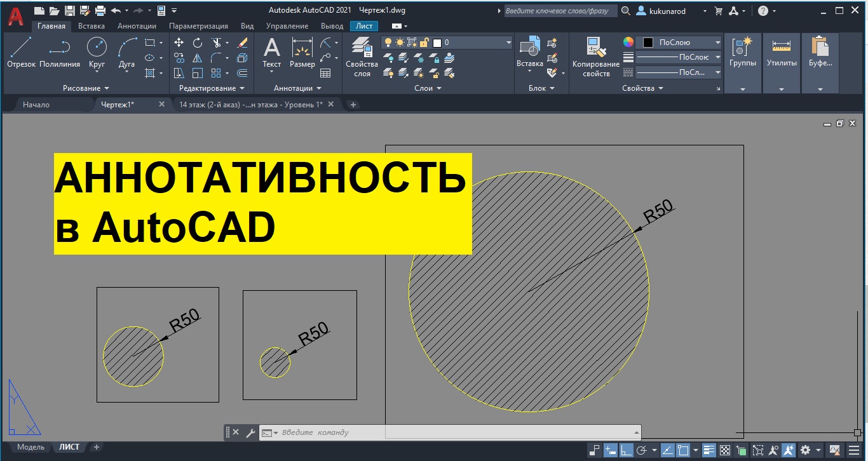Switch to the Модель layout tab
Viewport: 868px width, 461px height.
click(31, 447)
